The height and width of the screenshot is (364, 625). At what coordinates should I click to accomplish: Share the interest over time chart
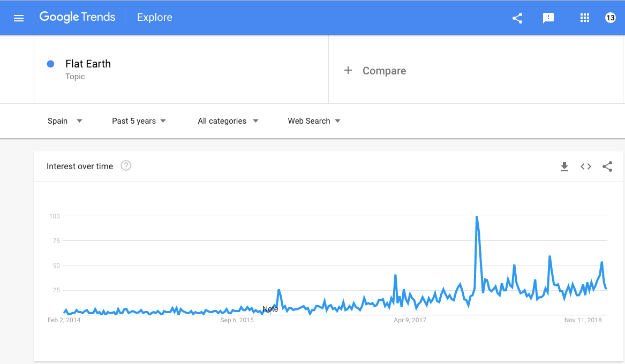pyautogui.click(x=607, y=166)
